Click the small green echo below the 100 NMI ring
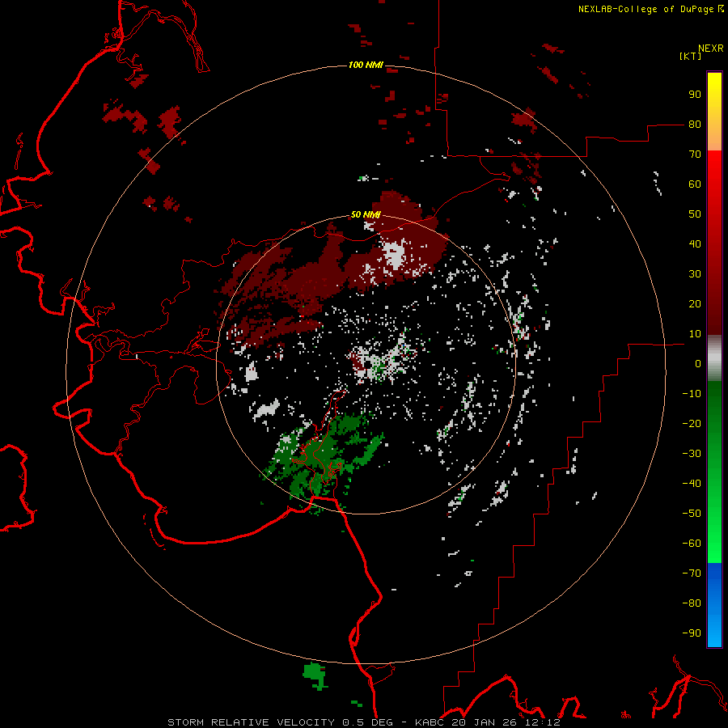This screenshot has height=728, width=728. coord(315,675)
